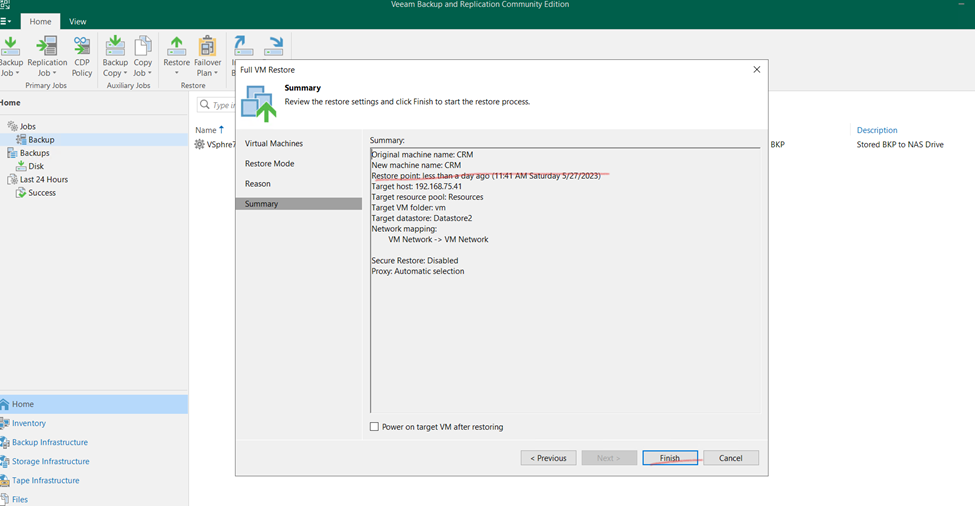
Task: Click Finish to start the restore
Action: (x=670, y=458)
